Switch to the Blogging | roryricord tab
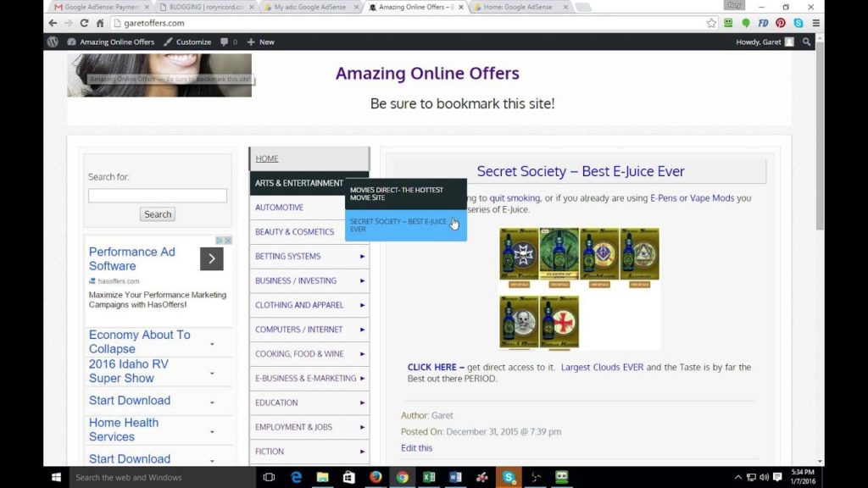Screen dimensions: 868x488 click(x=207, y=7)
